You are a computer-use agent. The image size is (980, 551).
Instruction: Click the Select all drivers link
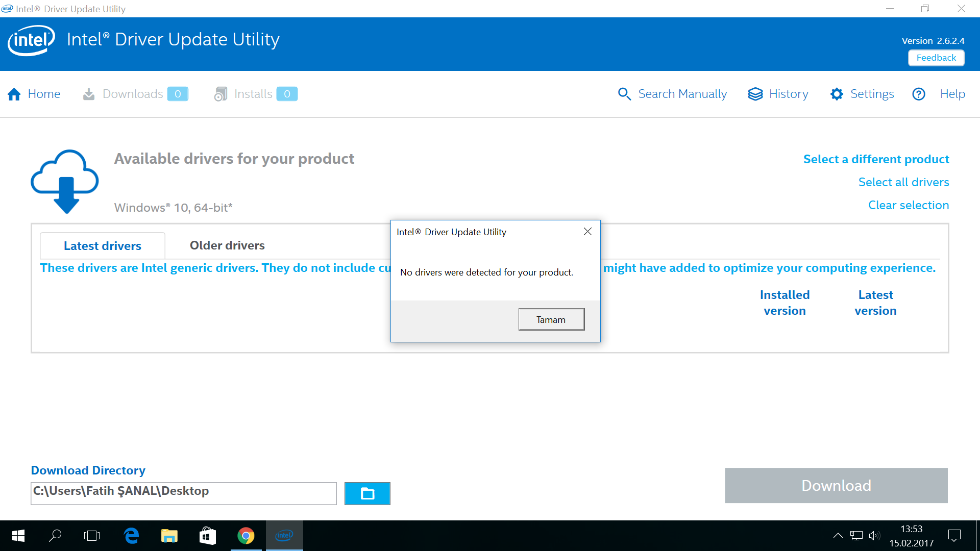pos(903,182)
